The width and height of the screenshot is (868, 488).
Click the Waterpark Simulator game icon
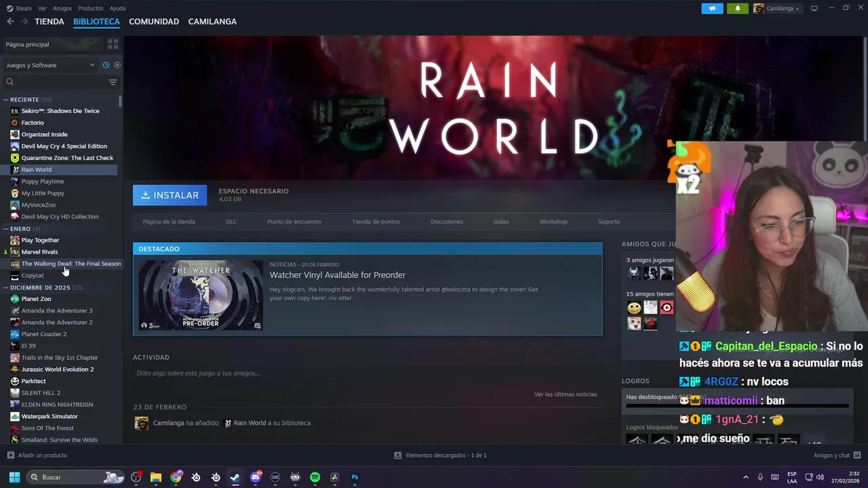point(15,416)
